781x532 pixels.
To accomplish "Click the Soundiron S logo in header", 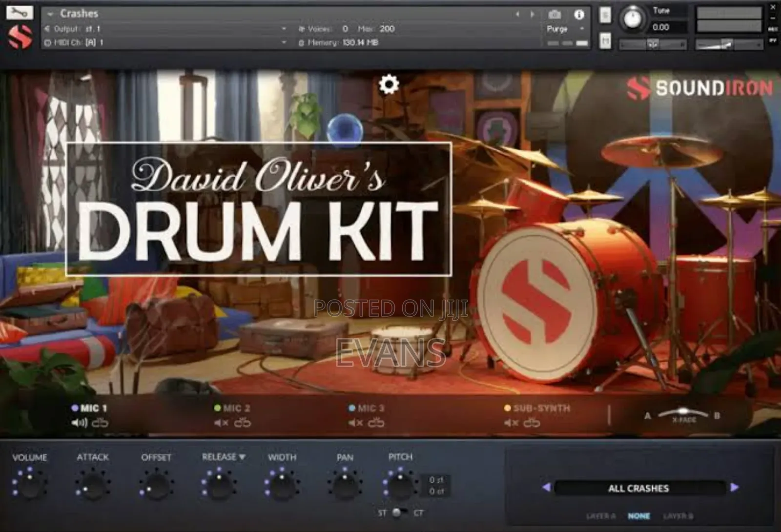I will 21,37.
